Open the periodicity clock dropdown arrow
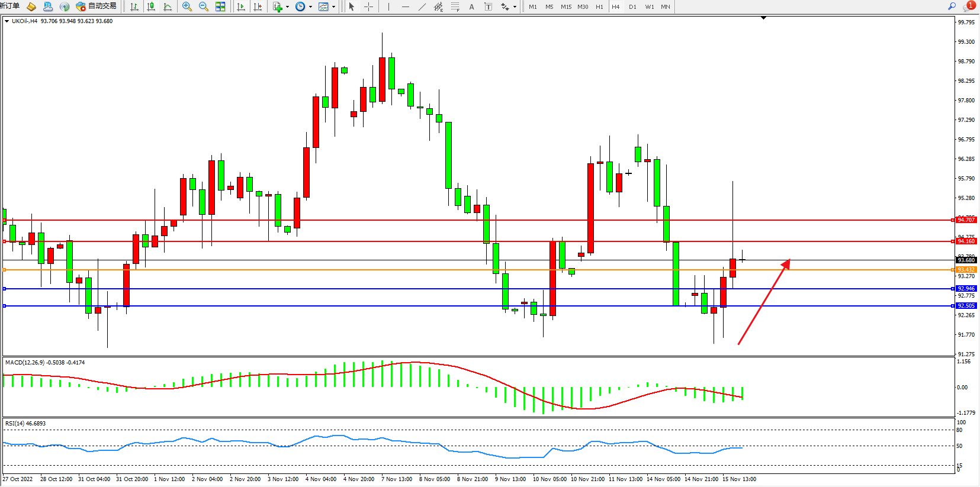 310,7
